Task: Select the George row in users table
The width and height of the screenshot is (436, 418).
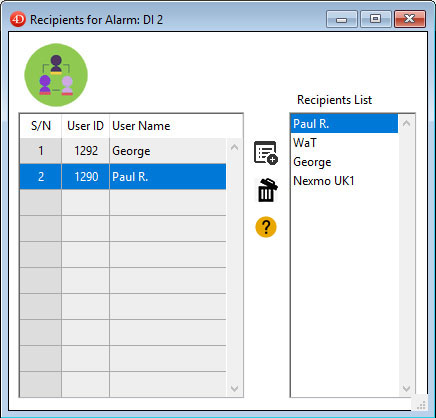Action: tap(123, 151)
